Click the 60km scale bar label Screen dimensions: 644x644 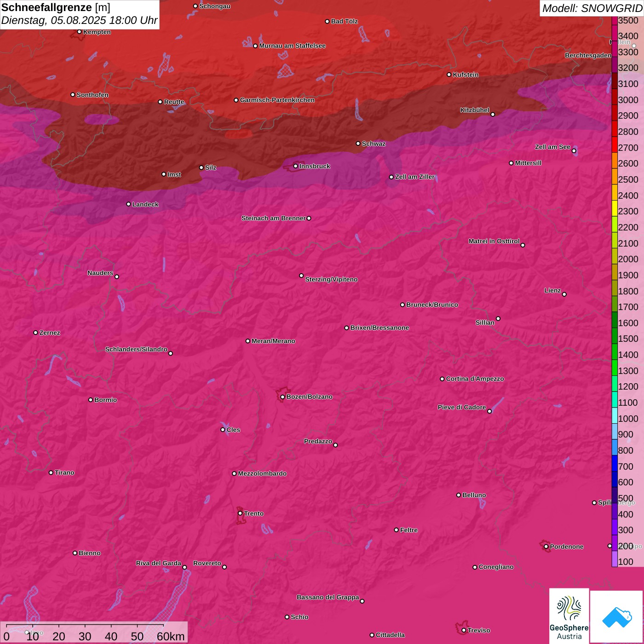[171, 636]
